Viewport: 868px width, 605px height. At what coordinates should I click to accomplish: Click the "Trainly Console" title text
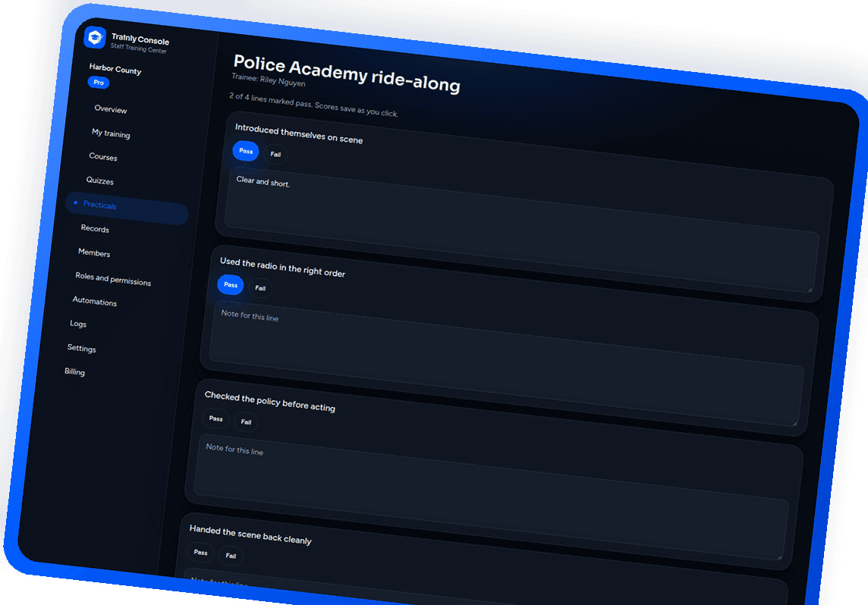point(140,39)
